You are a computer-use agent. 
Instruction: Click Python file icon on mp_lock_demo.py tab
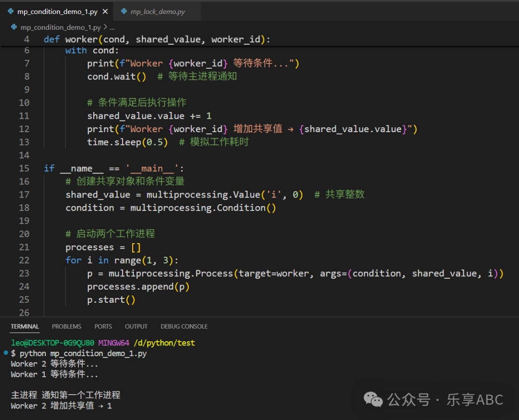(124, 11)
